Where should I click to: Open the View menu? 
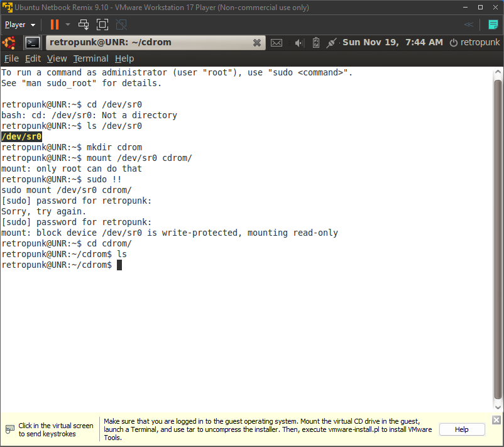[57, 58]
